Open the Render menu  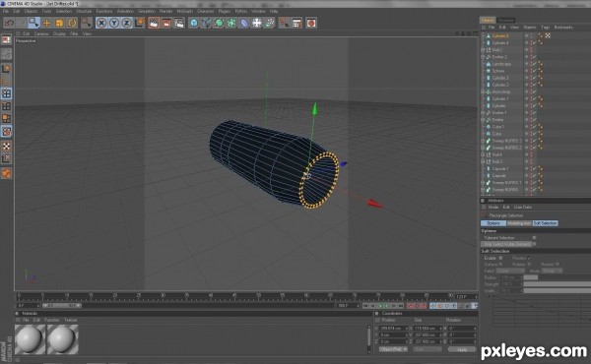click(x=165, y=11)
